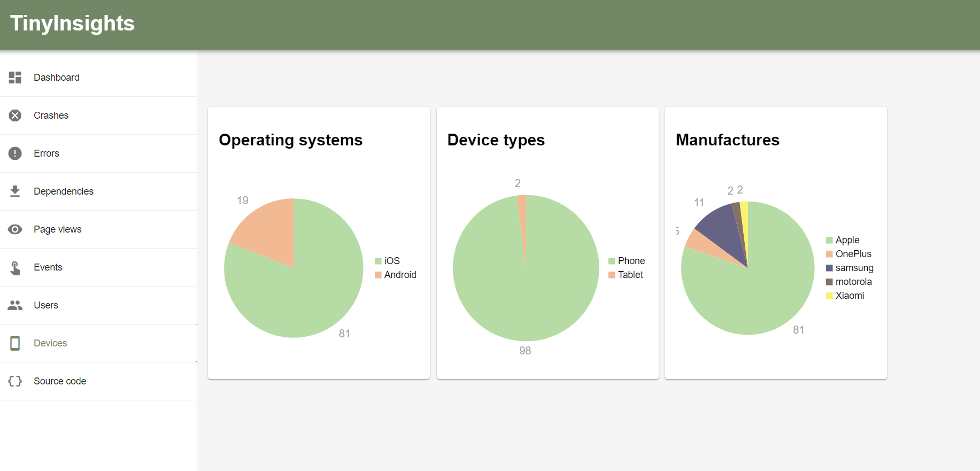Click the Devices phone icon

tap(15, 343)
